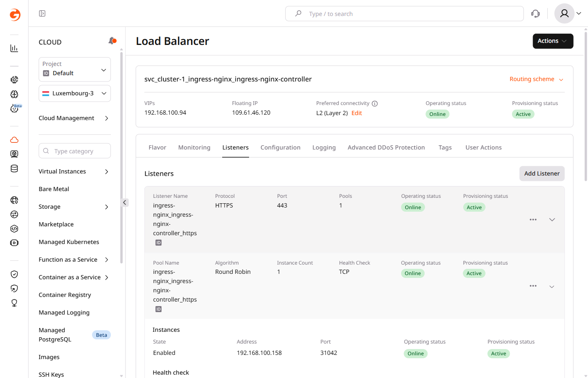
Task: Click the magnifier icon in Type category field
Action: point(46,151)
